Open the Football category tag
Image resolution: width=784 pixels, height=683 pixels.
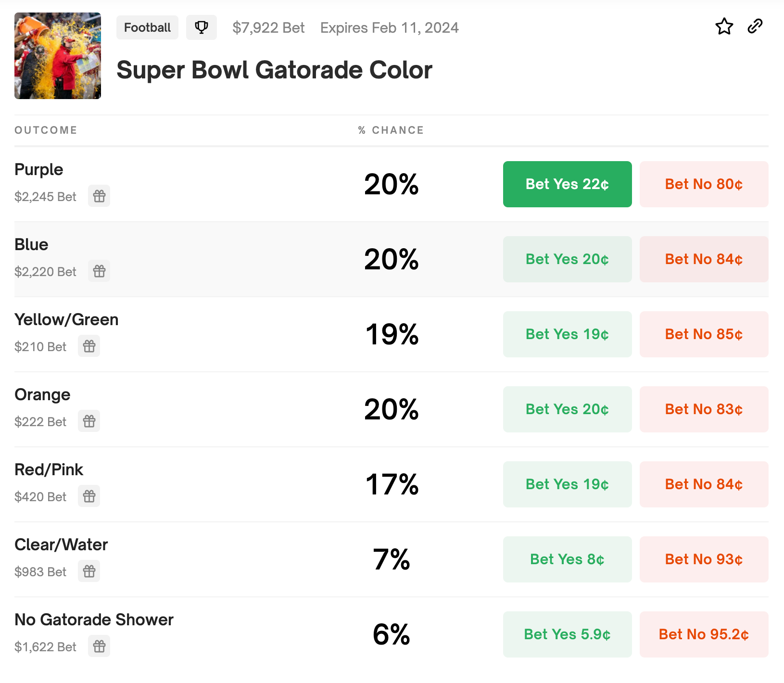147,27
